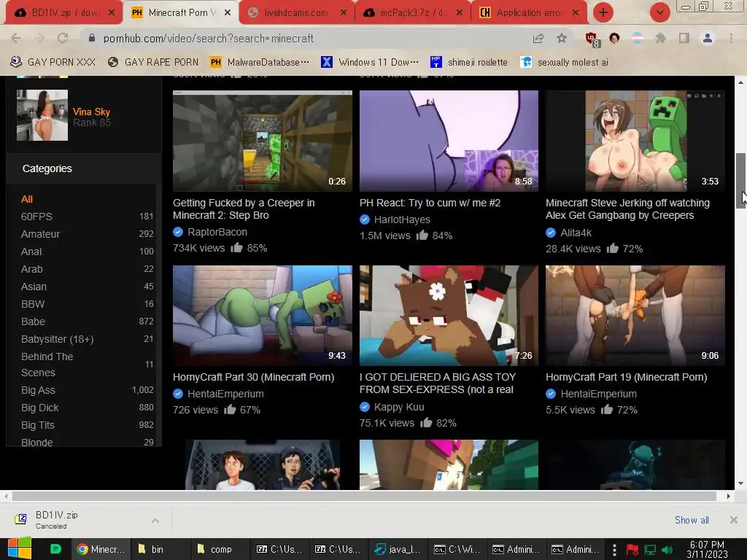747x560 pixels.
Task: Open the video thumbnail with 0:26 duration
Action: tap(263, 141)
